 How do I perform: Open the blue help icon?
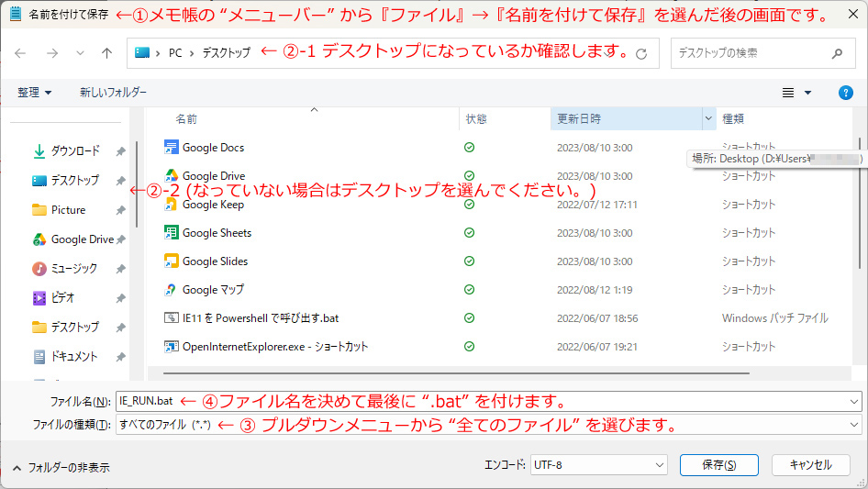pyautogui.click(x=845, y=93)
